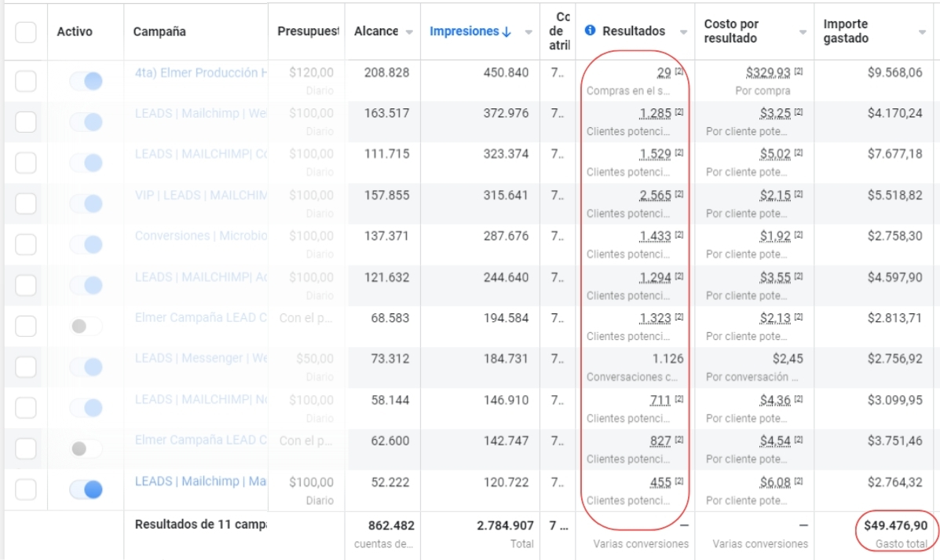The height and width of the screenshot is (560, 940).
Task: Click the Impresiones descending sort arrow
Action: (x=507, y=31)
